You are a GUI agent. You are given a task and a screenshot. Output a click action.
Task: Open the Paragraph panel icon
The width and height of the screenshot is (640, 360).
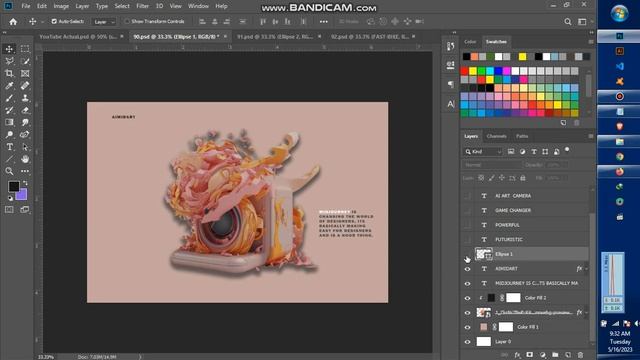pos(451,84)
